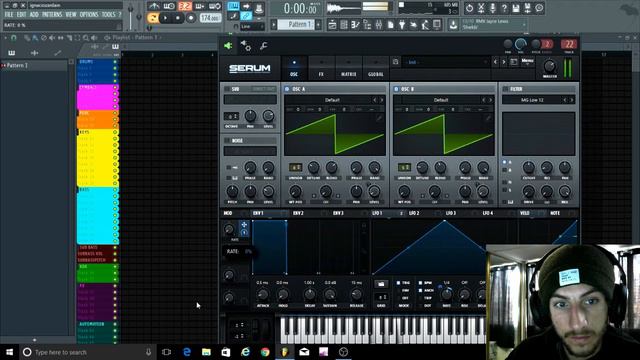Toggle the LFO TRIG mode checkbox
The height and width of the screenshot is (360, 640).
tap(398, 282)
